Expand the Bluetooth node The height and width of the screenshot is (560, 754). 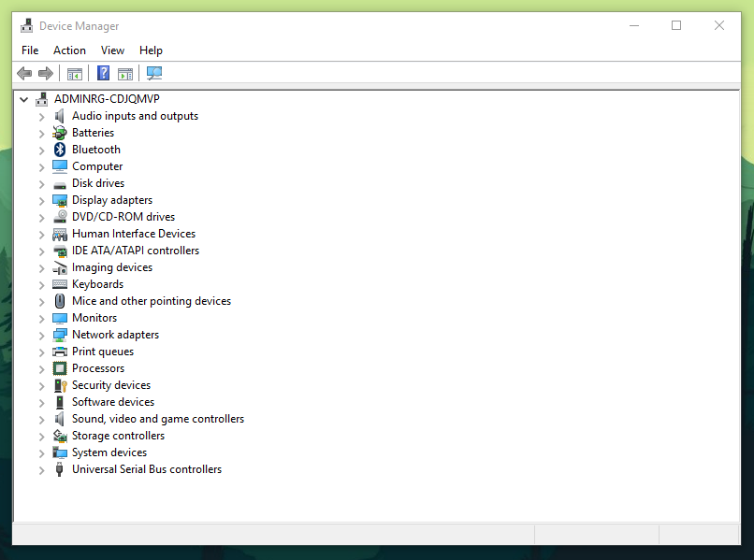42,151
